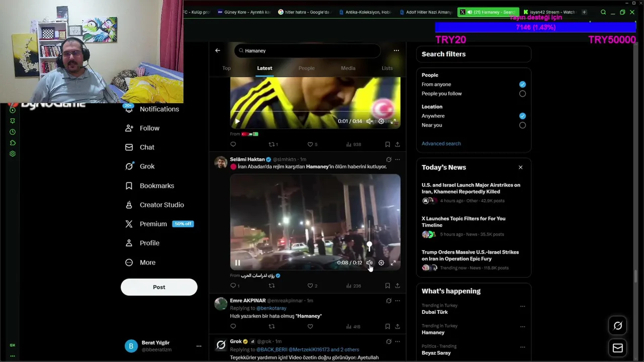Bookmark Selâmi Haktan's tweet
Viewport: 644px width, 362px height.
click(387, 286)
